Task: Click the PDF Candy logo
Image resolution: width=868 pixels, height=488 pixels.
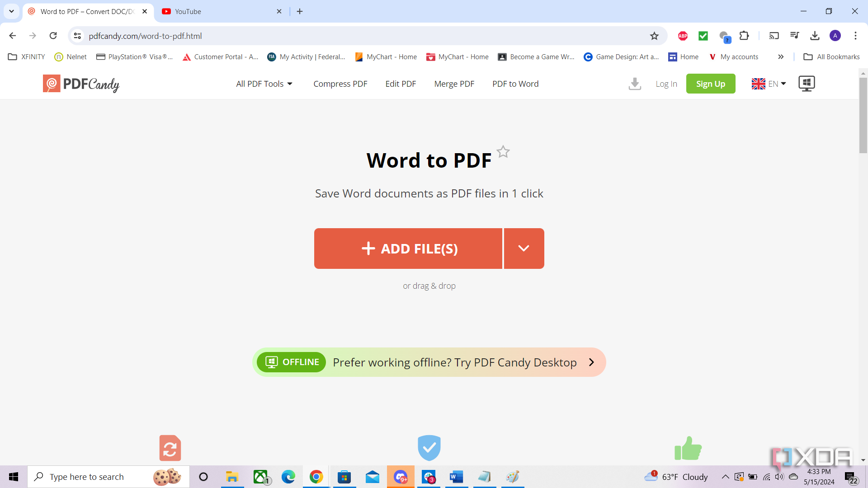Action: click(x=81, y=84)
